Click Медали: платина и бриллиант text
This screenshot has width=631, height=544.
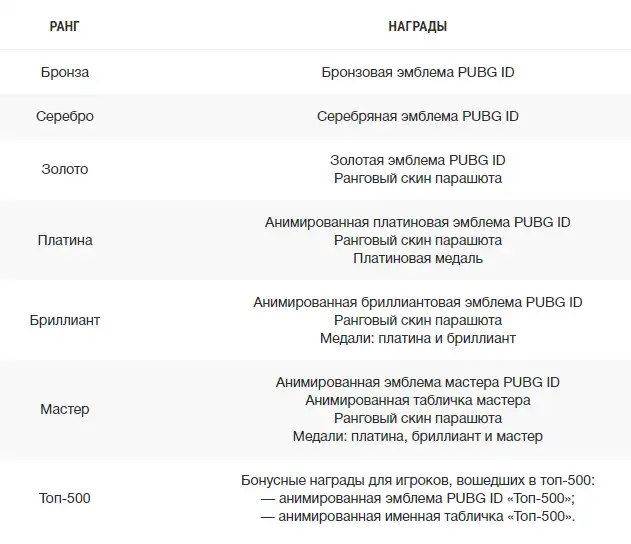[418, 338]
